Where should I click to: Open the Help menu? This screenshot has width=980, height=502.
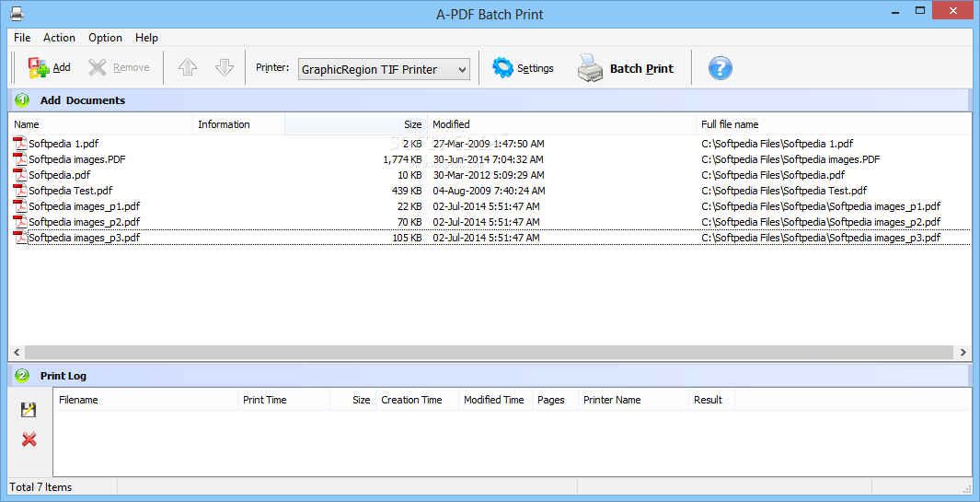tap(146, 38)
